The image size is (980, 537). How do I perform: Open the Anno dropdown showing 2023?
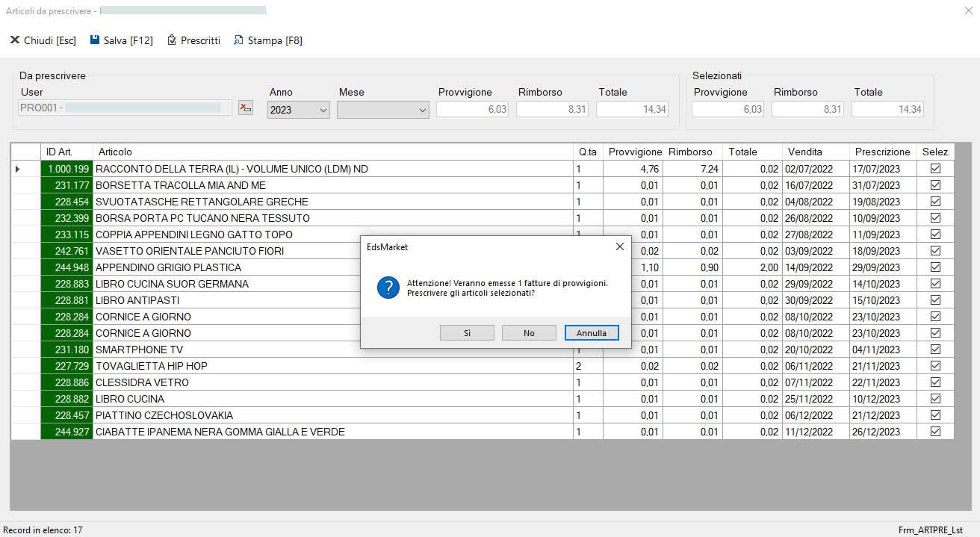299,110
